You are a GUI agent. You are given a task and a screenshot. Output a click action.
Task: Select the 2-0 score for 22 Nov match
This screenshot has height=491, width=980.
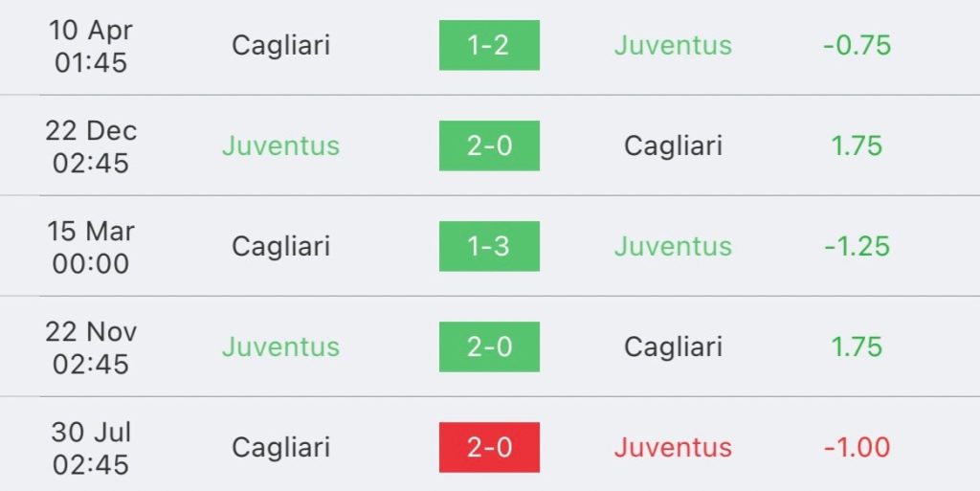(489, 346)
